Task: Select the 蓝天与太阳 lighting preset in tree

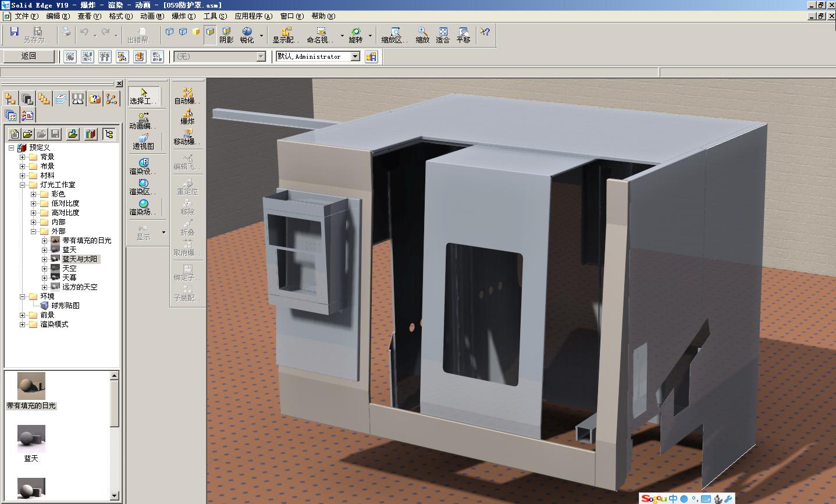Action: pos(80,259)
